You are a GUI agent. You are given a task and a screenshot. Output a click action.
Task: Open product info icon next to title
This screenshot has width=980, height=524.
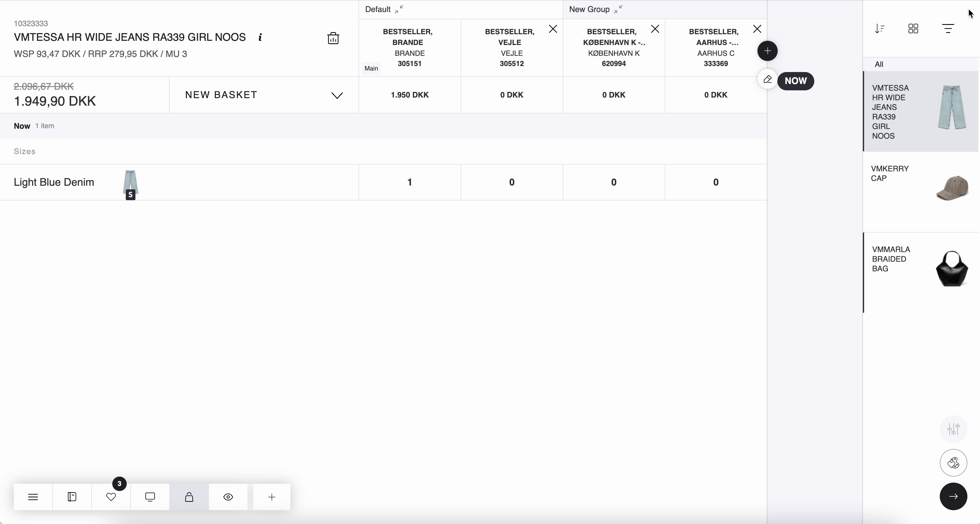click(x=260, y=37)
